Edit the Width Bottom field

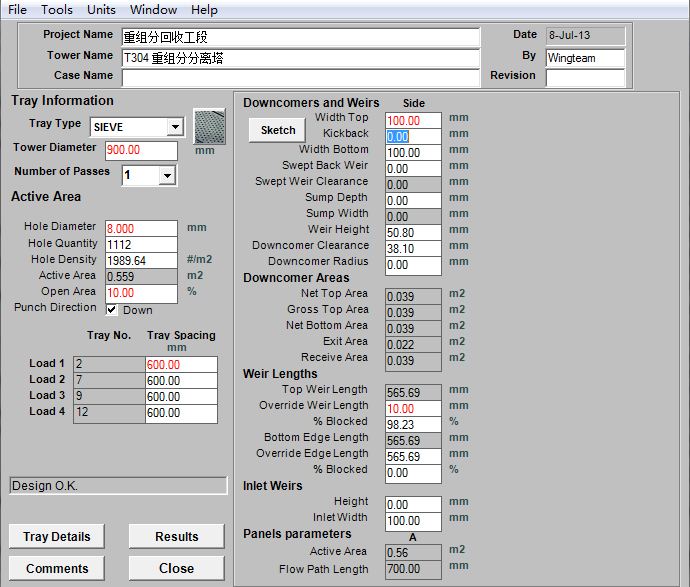(413, 153)
